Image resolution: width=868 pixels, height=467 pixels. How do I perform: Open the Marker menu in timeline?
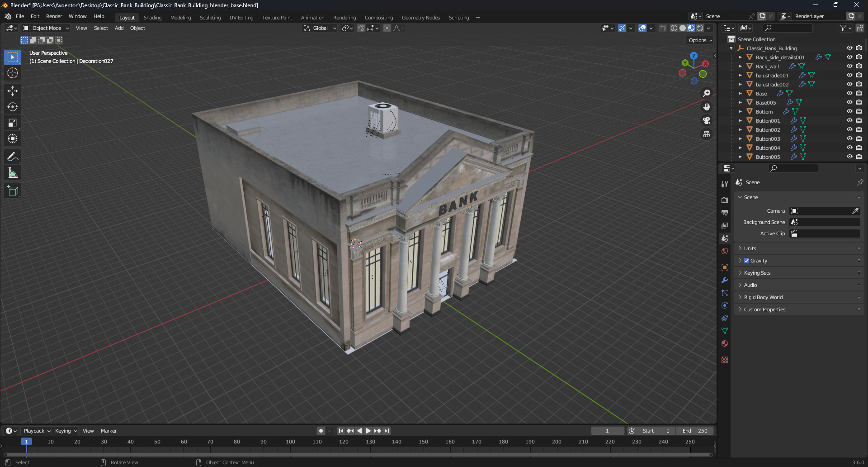pyautogui.click(x=108, y=431)
